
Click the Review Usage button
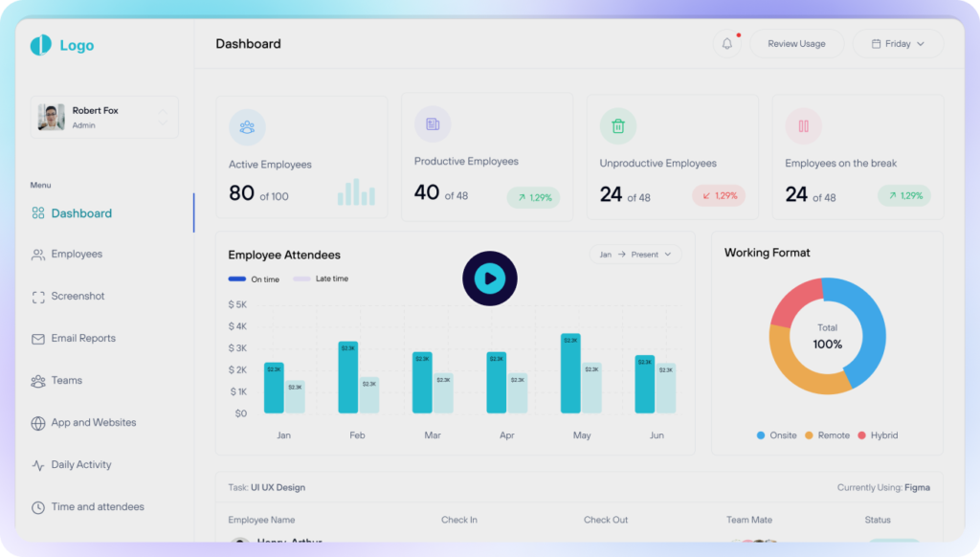point(796,44)
